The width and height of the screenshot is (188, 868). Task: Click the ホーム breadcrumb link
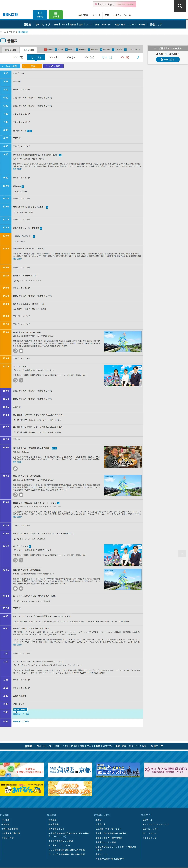3,32
